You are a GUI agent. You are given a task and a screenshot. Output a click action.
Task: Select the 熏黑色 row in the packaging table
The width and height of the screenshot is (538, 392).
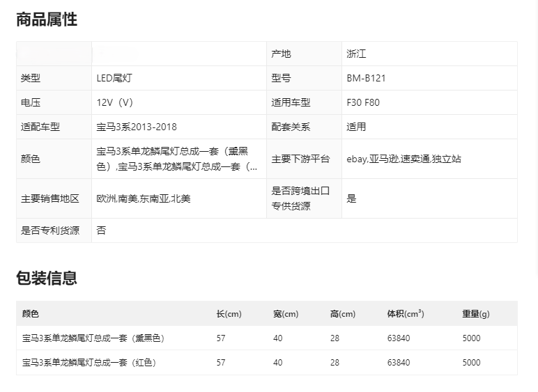click(x=93, y=338)
